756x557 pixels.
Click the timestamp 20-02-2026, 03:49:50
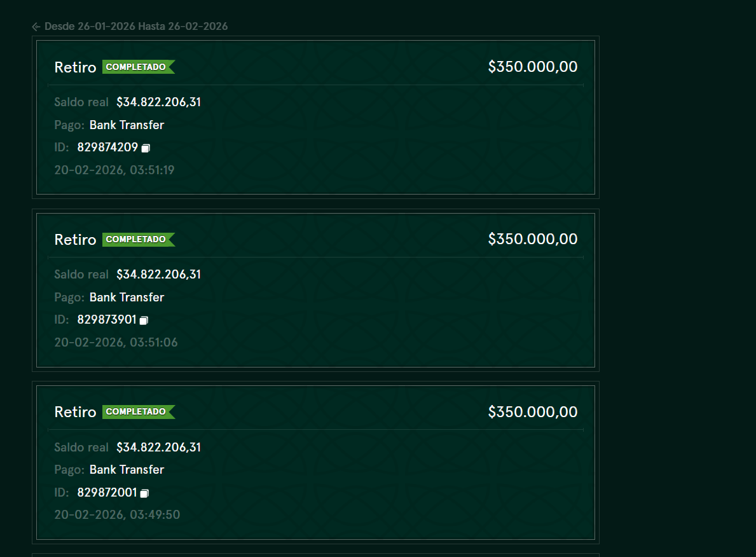tap(117, 515)
